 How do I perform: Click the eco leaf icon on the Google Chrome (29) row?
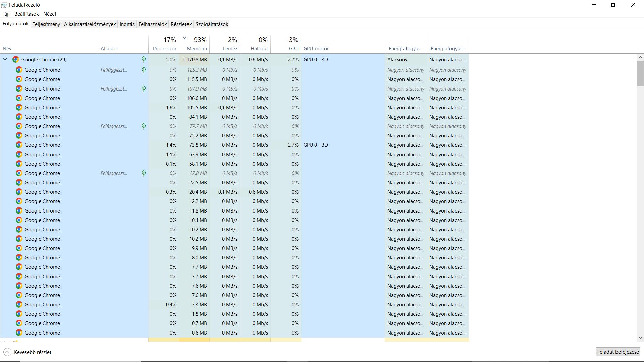tap(144, 60)
